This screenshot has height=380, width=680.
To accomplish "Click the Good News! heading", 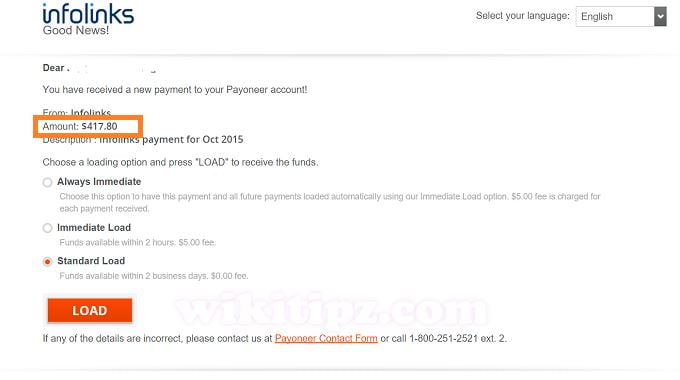I will [x=75, y=30].
